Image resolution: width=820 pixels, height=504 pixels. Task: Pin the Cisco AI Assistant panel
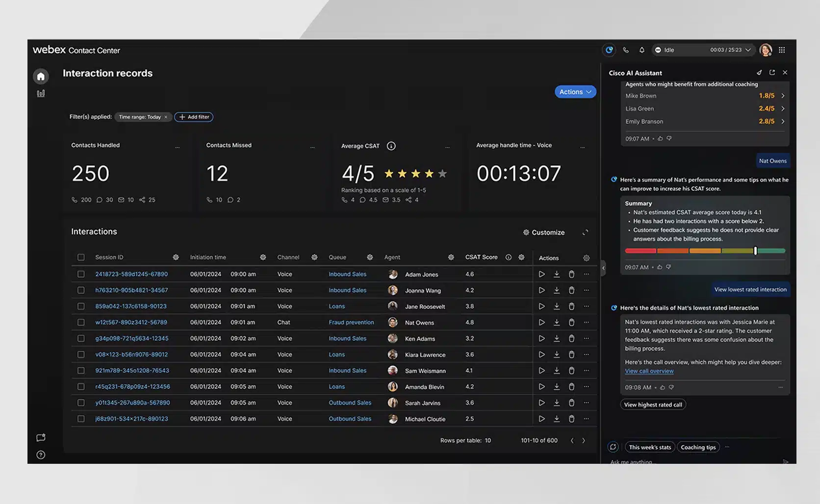tap(759, 73)
